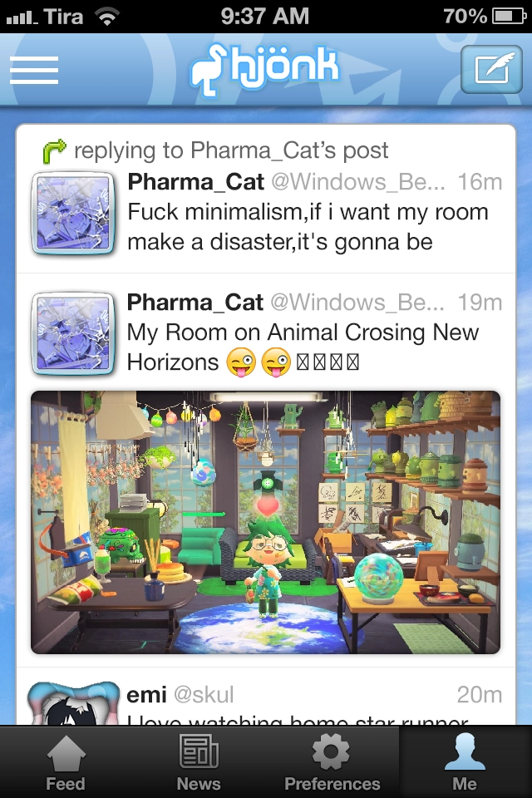Screen dimensions: 532x798
Task: Open the Feed tab
Action: click(x=66, y=762)
